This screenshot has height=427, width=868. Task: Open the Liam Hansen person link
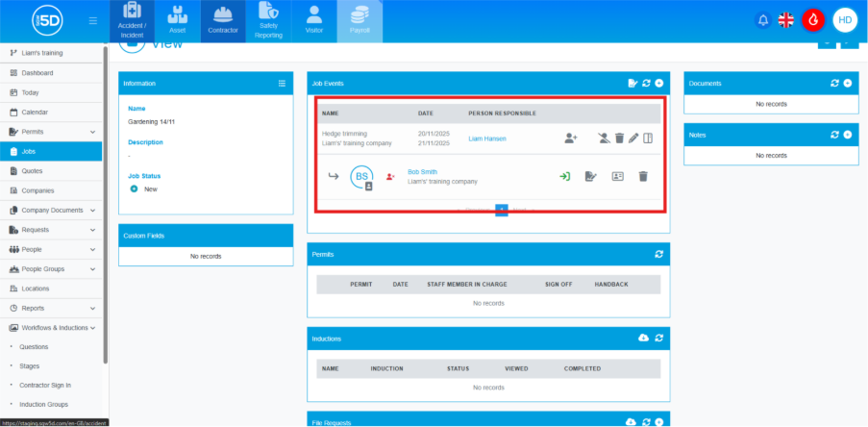(x=486, y=138)
